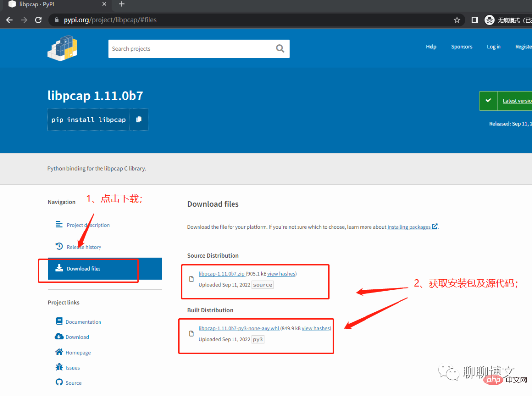
Task: Click Project description list icon
Action: point(59,224)
